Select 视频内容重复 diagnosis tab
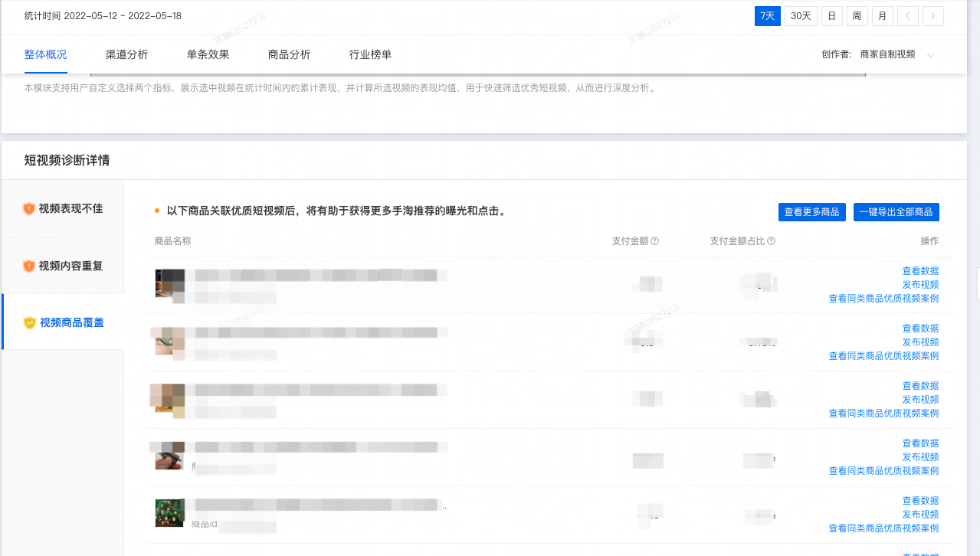The width and height of the screenshot is (980, 556). click(63, 266)
